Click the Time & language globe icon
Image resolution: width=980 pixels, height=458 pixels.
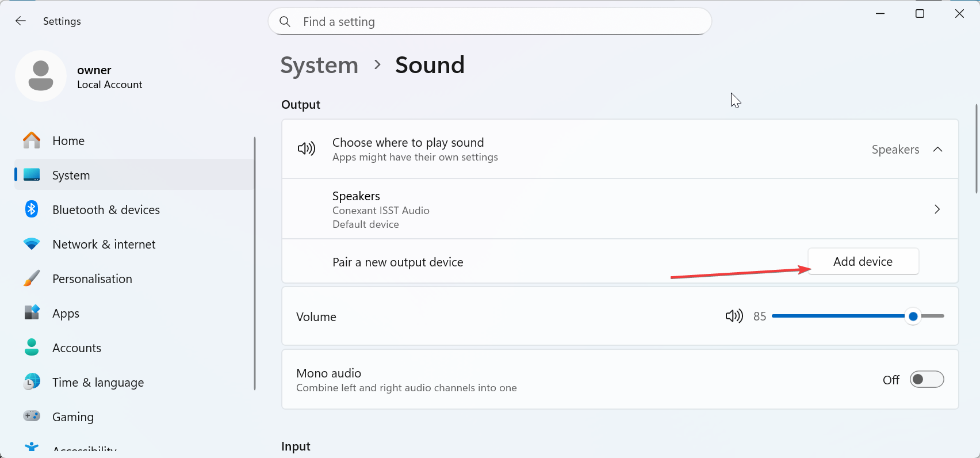(x=32, y=381)
